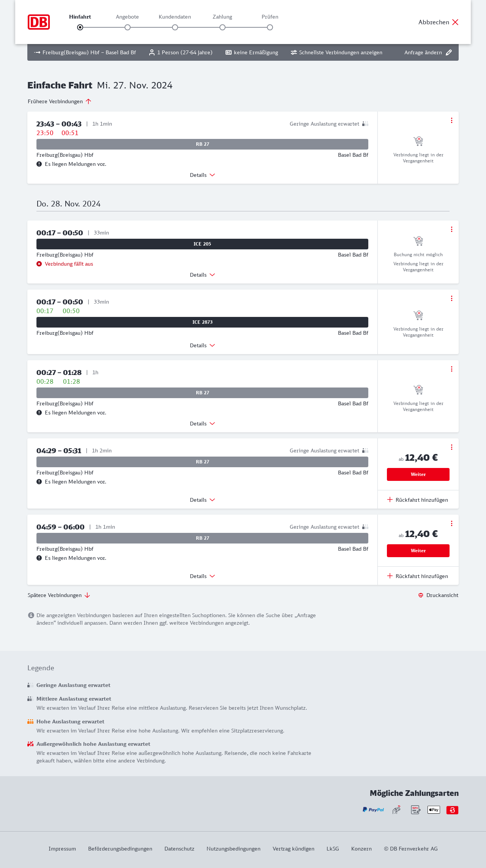Viewport: 486px width, 868px height.
Task: Click the PayPal payment logo
Action: [373, 810]
